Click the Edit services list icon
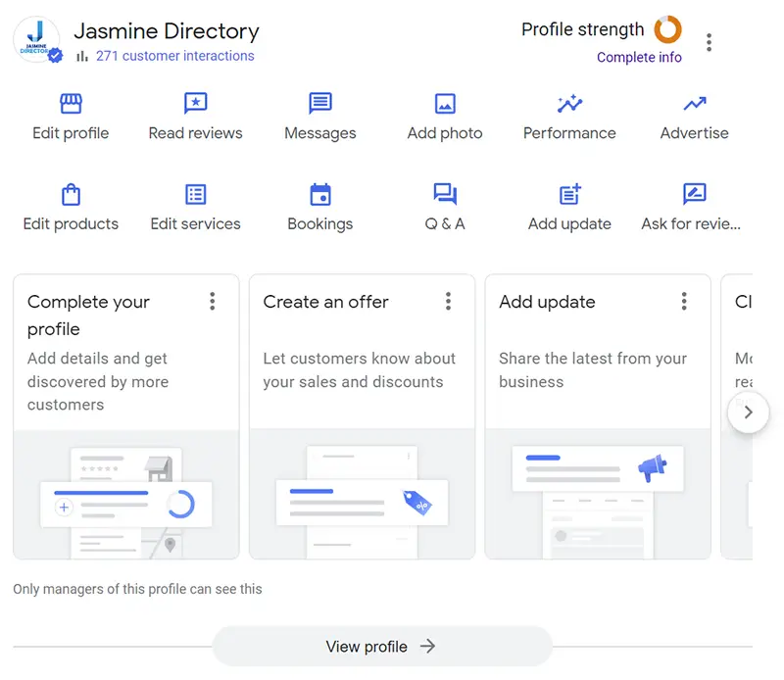 (195, 195)
